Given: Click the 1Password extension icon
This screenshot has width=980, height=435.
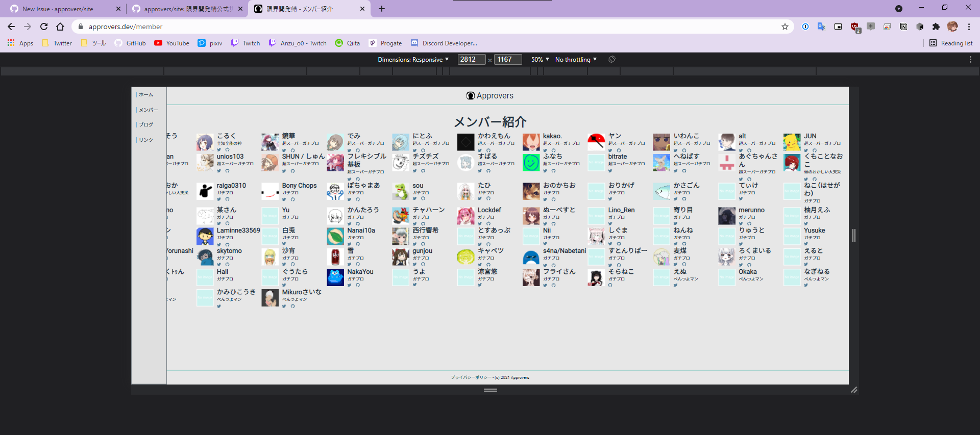Looking at the screenshot, I should pyautogui.click(x=805, y=27).
